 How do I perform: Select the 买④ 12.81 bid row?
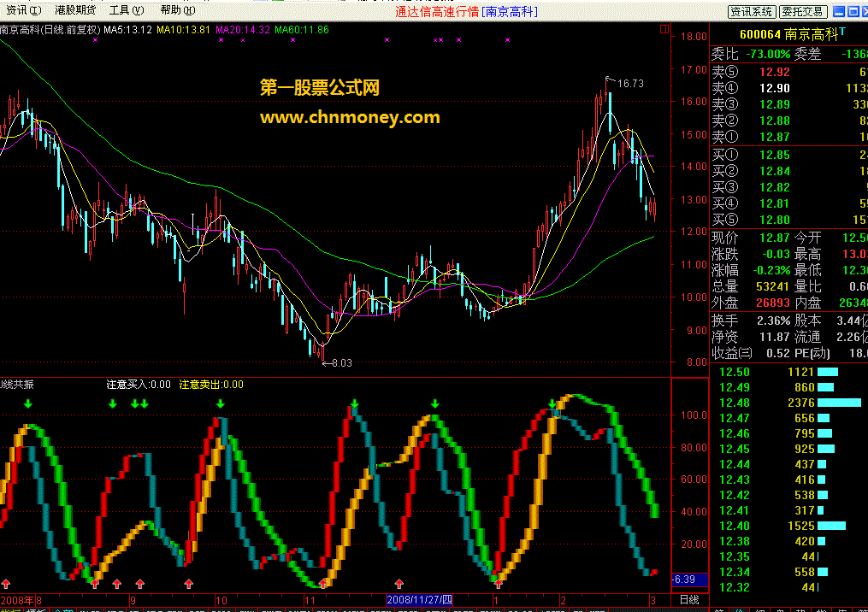788,203
